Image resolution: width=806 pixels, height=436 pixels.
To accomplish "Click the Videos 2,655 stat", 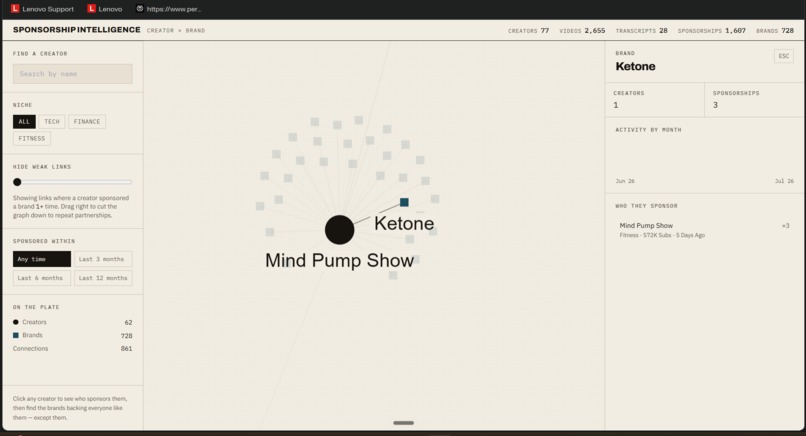I will [x=582, y=31].
